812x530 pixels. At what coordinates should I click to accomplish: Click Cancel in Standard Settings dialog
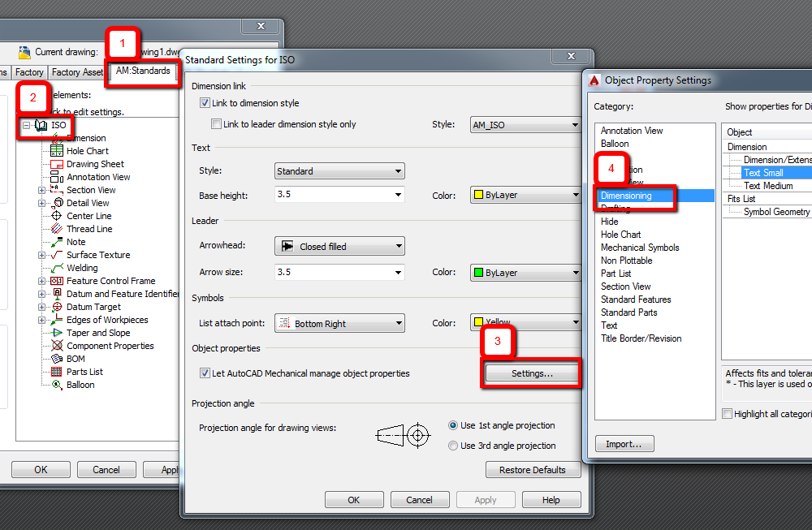click(420, 500)
